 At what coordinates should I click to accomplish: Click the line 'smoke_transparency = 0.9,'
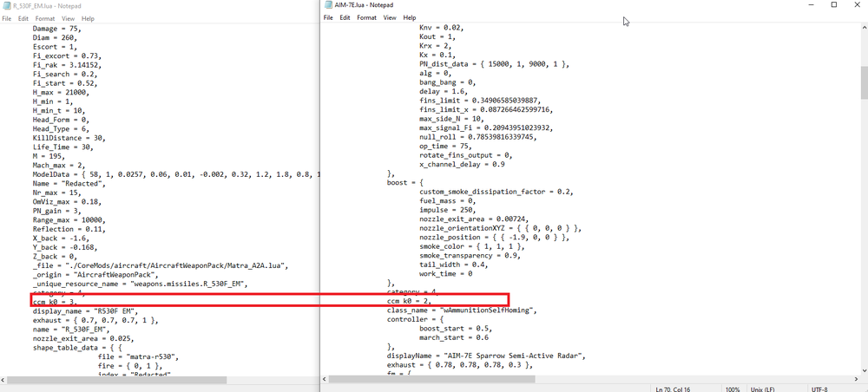click(x=470, y=256)
